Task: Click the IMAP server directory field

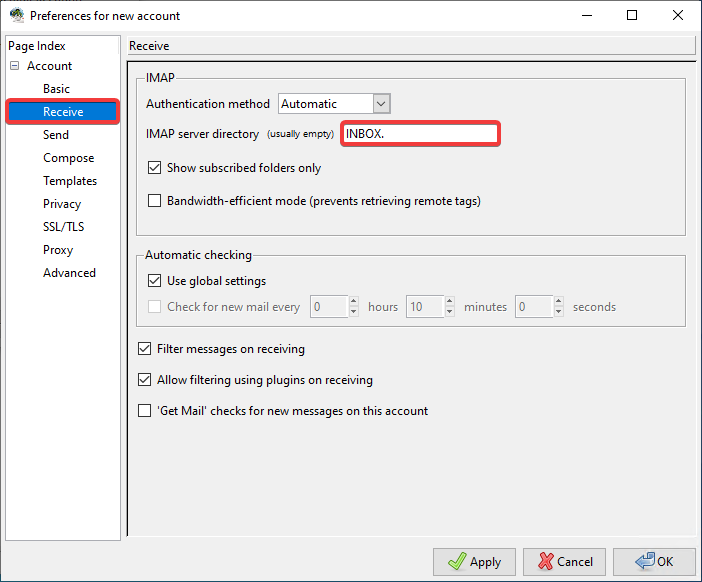Action: pos(419,134)
